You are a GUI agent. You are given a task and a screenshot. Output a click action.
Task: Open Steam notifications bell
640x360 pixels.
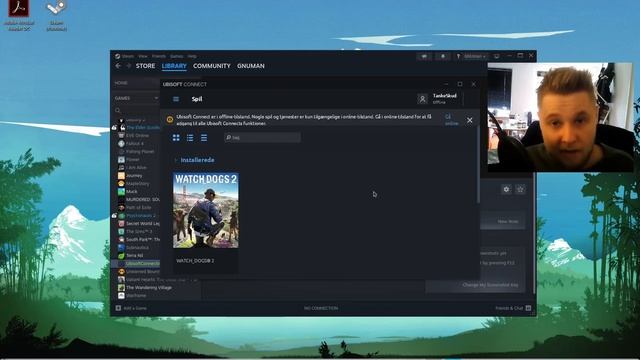(442, 56)
